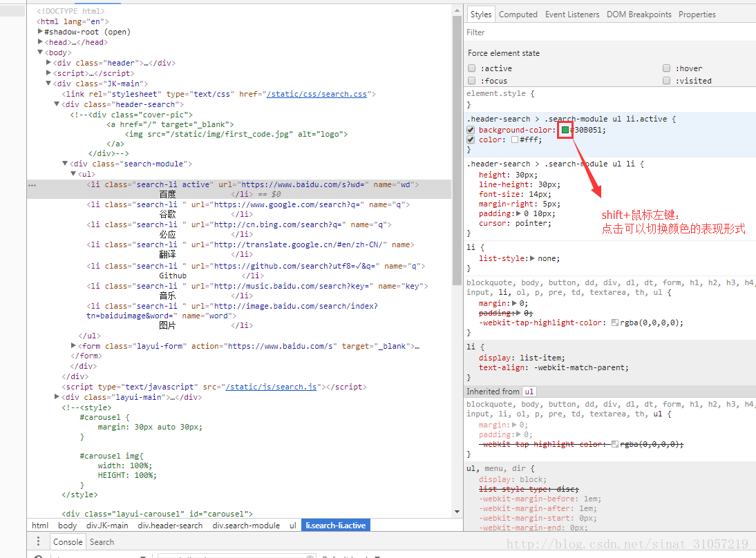This screenshot has height=558, width=756.
Task: Collapse the div class JK-main node
Action: tap(48, 84)
